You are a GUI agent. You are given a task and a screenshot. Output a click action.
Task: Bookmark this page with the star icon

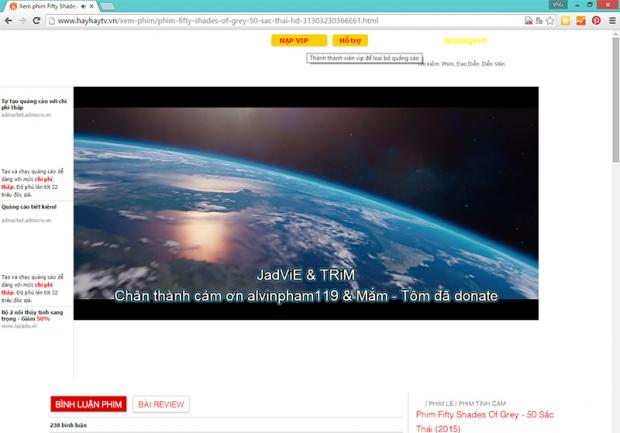click(x=550, y=20)
